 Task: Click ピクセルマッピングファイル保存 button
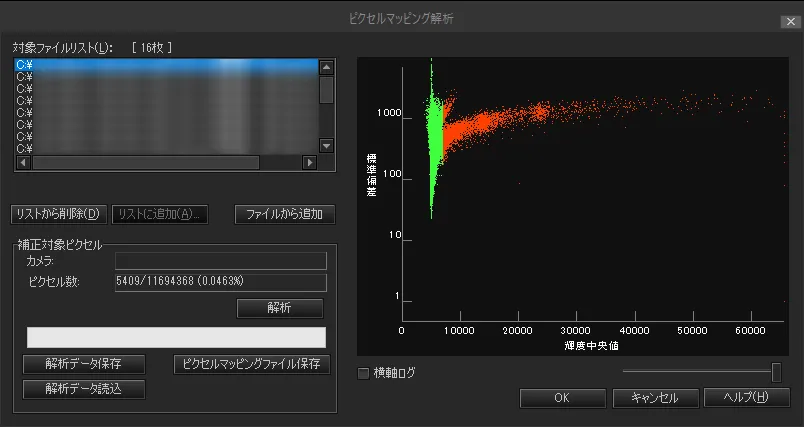click(x=252, y=364)
